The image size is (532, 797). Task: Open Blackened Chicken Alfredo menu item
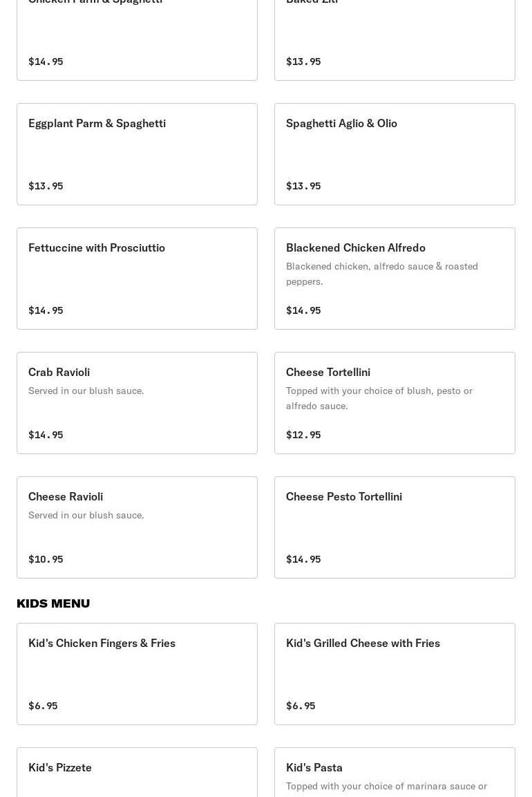point(395,279)
